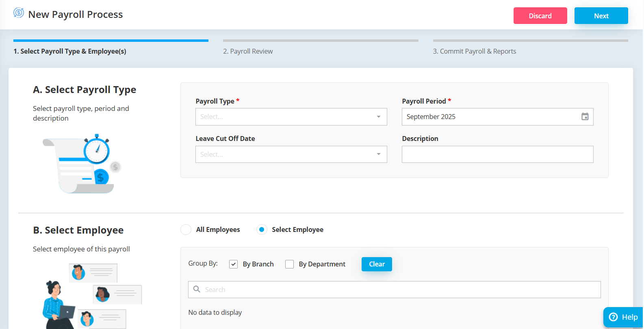The height and width of the screenshot is (329, 644).
Task: Open the Payroll Period calendar icon
Action: (x=585, y=117)
